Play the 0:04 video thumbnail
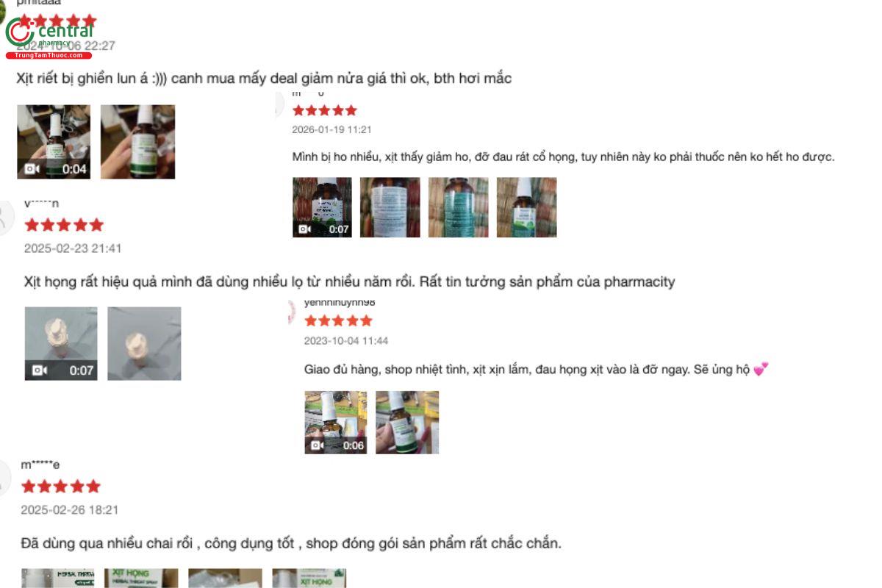Viewport: 882px width, 588px height. coord(54,142)
